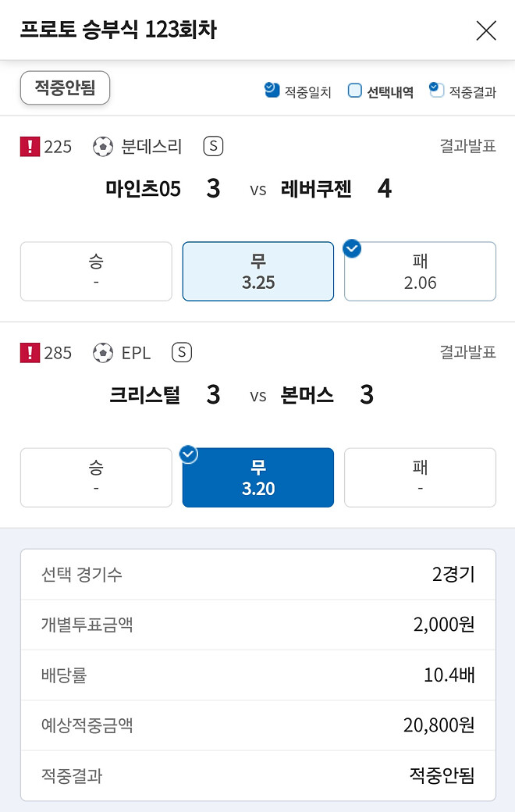The height and width of the screenshot is (812, 515).
Task: Select 무 3.25 option for the Bundesliga match
Action: (x=257, y=271)
